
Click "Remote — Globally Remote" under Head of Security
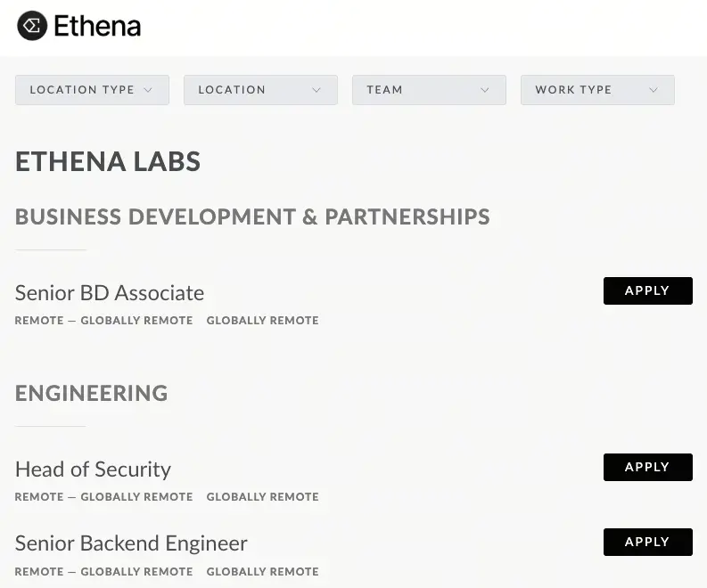103,497
